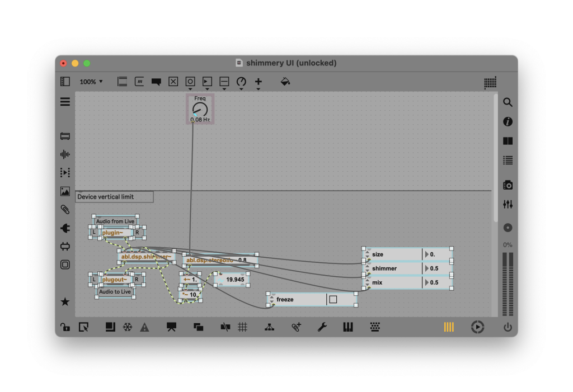The height and width of the screenshot is (392, 573).
Task: Open the inspector info icon
Action: tap(508, 122)
